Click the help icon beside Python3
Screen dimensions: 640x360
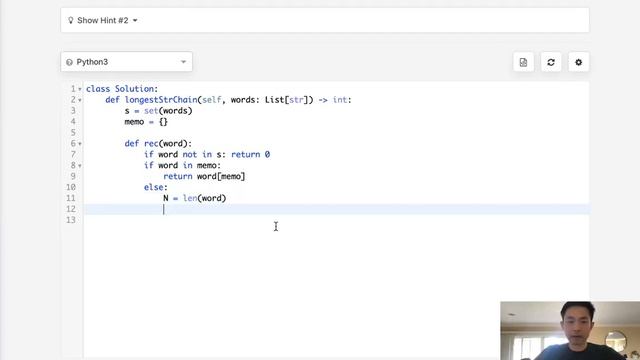tap(69, 62)
